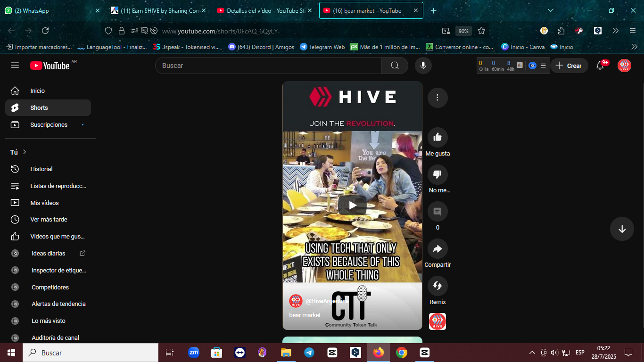Open the Windows Start menu
This screenshot has height=362, width=644.
click(11, 353)
